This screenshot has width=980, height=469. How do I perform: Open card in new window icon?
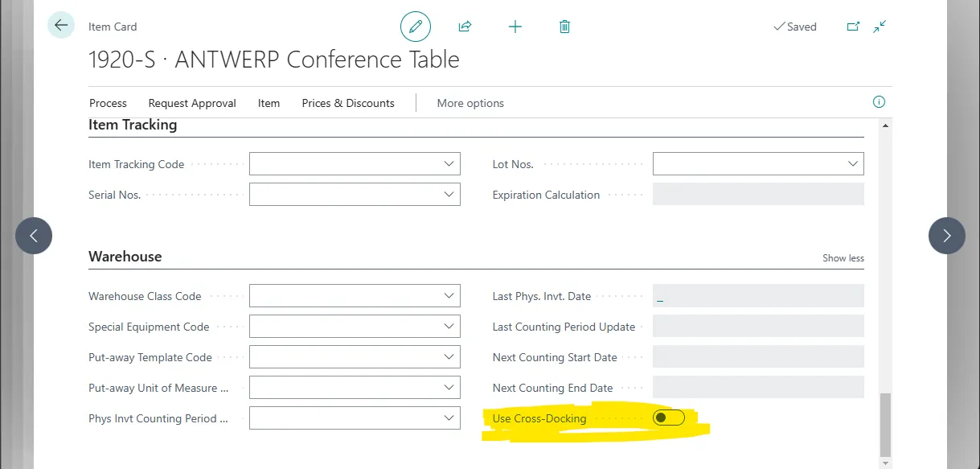pos(853,27)
